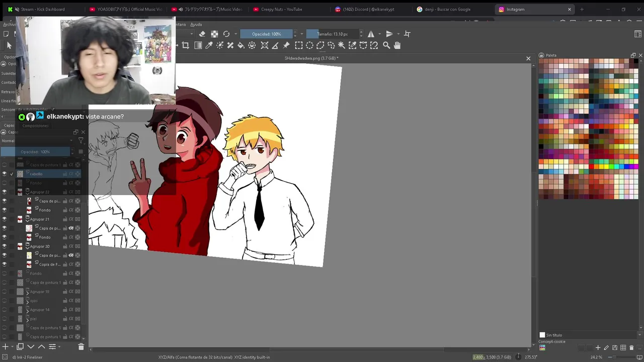
Task: Toggle the checkmark on cabello layer
Action: point(12,174)
